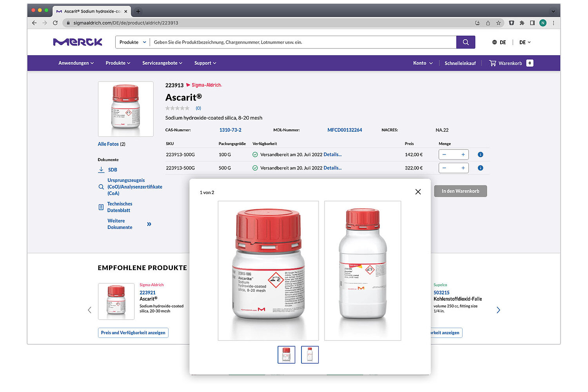Click the Chrome share icon
588x392 pixels.
point(488,23)
